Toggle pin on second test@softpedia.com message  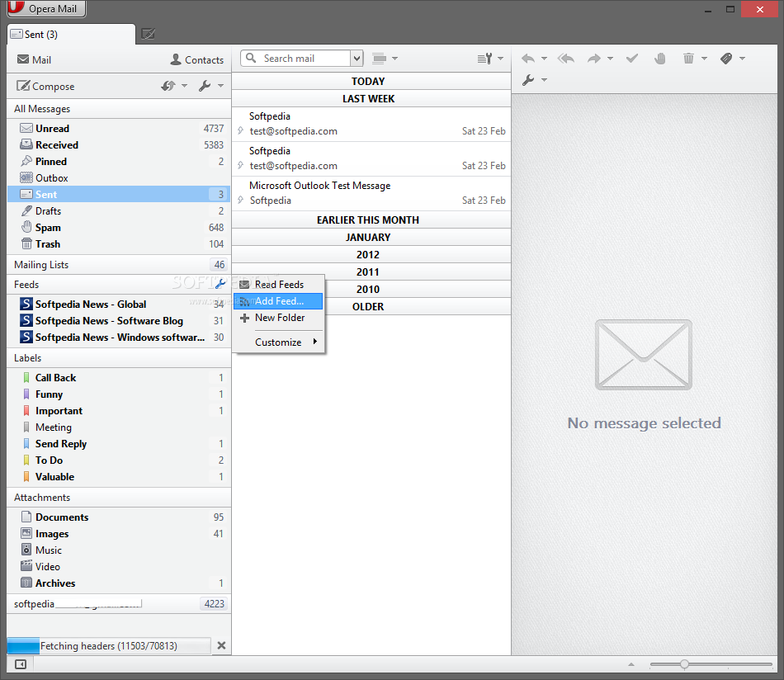pos(240,166)
